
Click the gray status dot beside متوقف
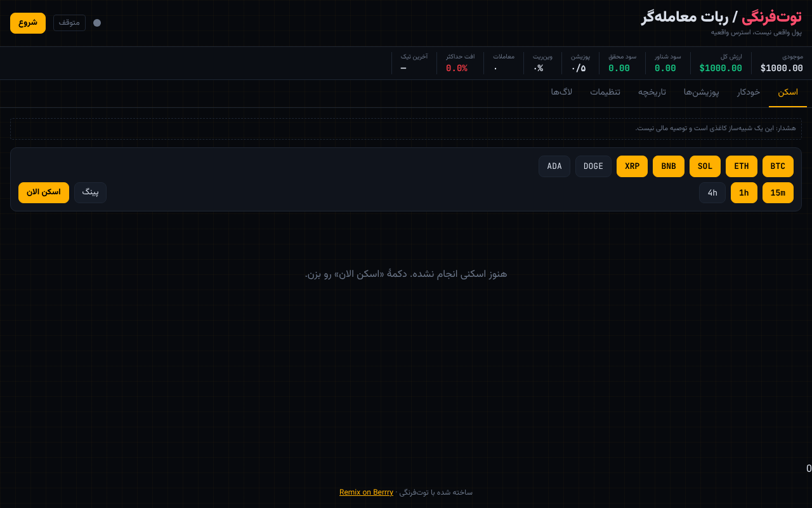click(97, 23)
